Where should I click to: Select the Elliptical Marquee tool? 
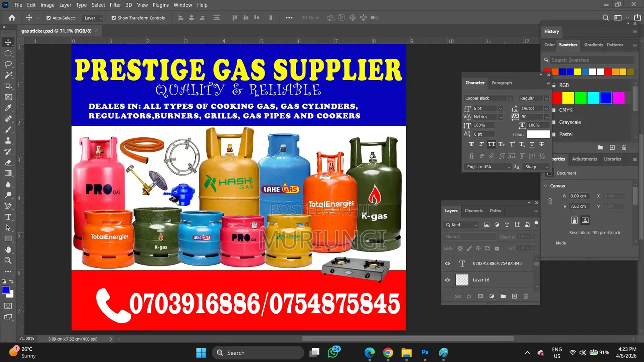[x=8, y=53]
